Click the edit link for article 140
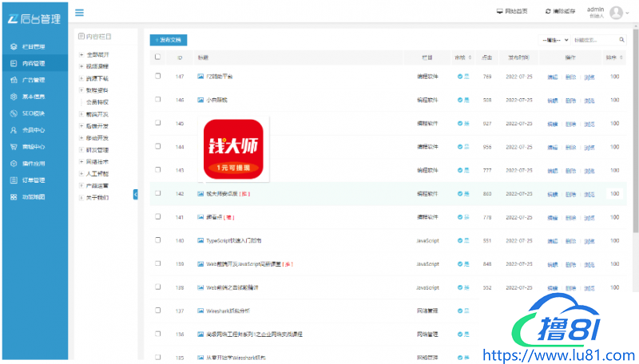Viewport: 639px width, 364px height. click(x=552, y=239)
